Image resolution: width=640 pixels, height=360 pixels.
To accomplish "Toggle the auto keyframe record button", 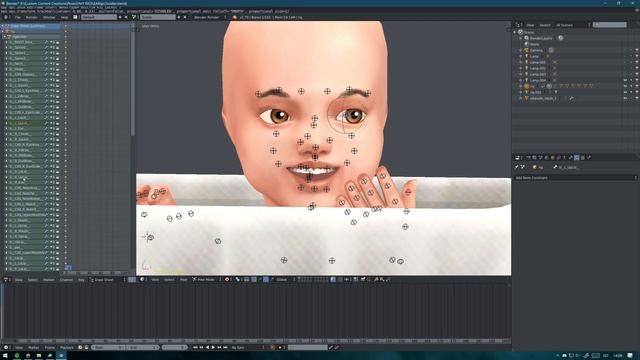I will (273, 348).
